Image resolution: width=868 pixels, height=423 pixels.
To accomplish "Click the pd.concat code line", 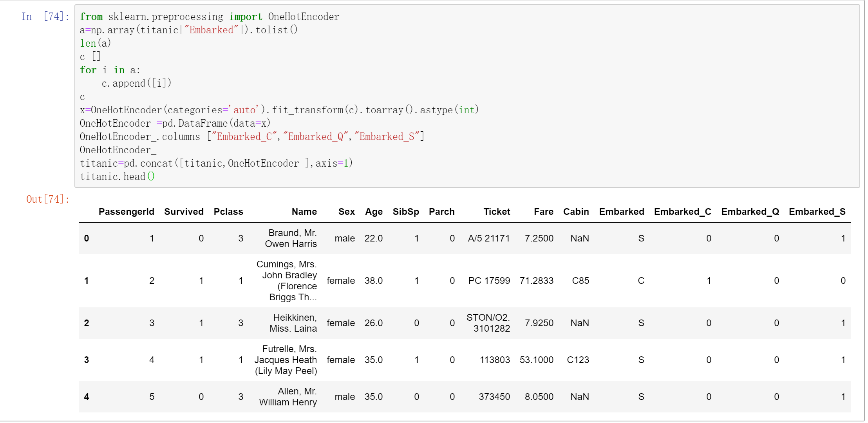I will click(x=216, y=163).
